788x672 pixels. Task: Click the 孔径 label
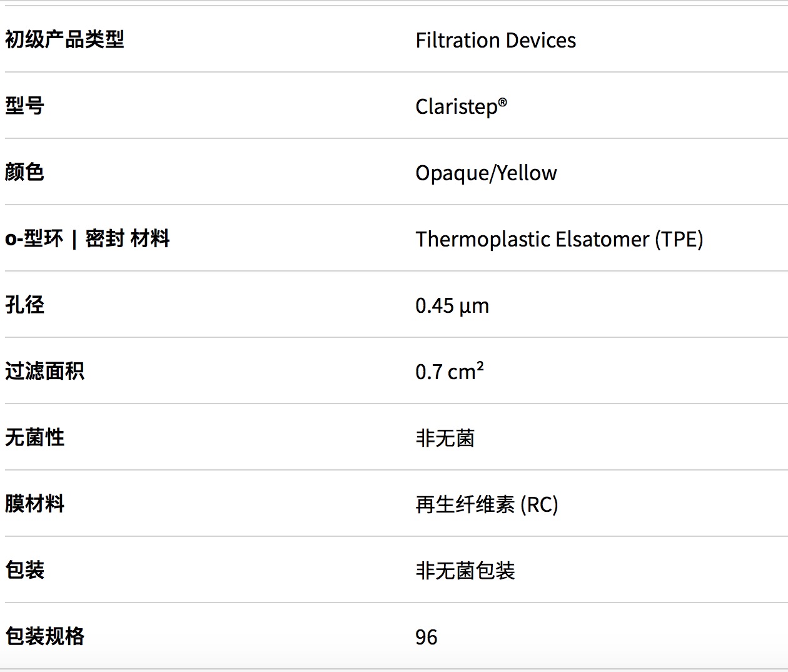24,305
